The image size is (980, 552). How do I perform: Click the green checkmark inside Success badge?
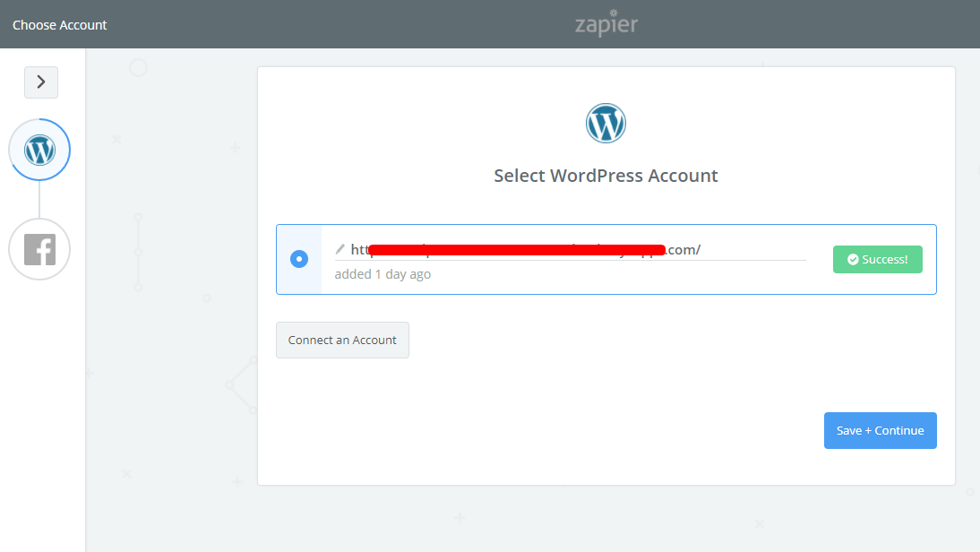pos(853,259)
